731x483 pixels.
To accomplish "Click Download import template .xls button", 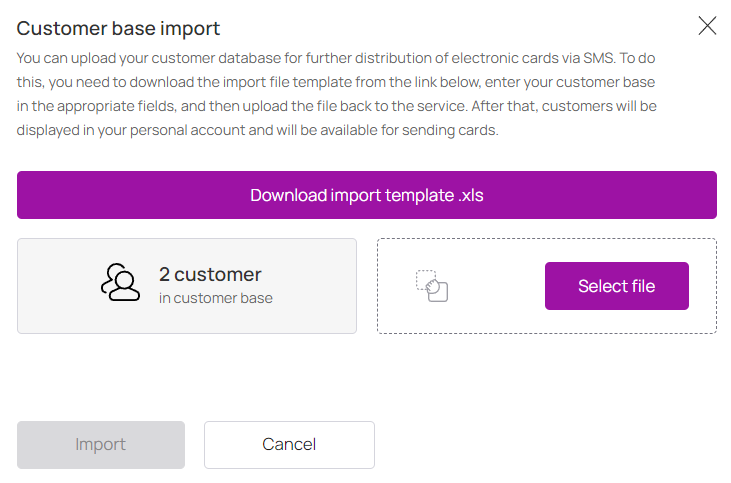I will 366,195.
